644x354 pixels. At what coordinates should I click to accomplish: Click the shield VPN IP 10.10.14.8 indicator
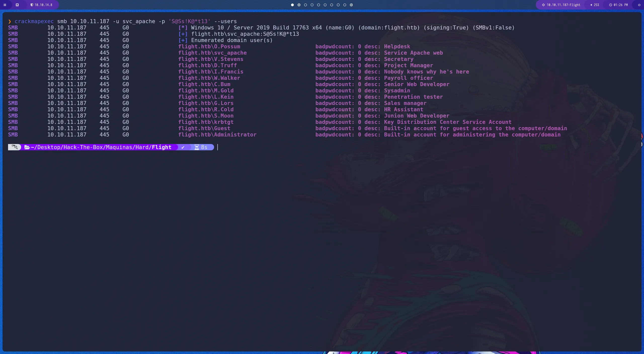pyautogui.click(x=42, y=5)
